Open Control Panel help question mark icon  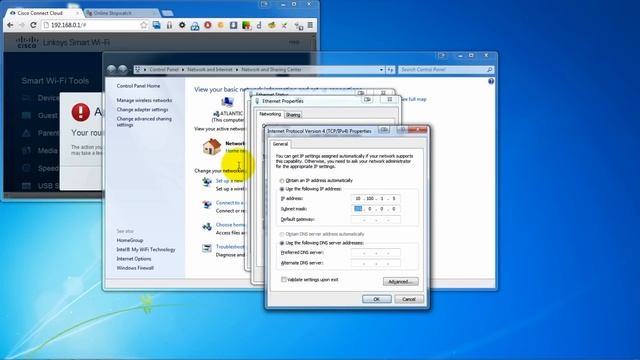coord(491,81)
